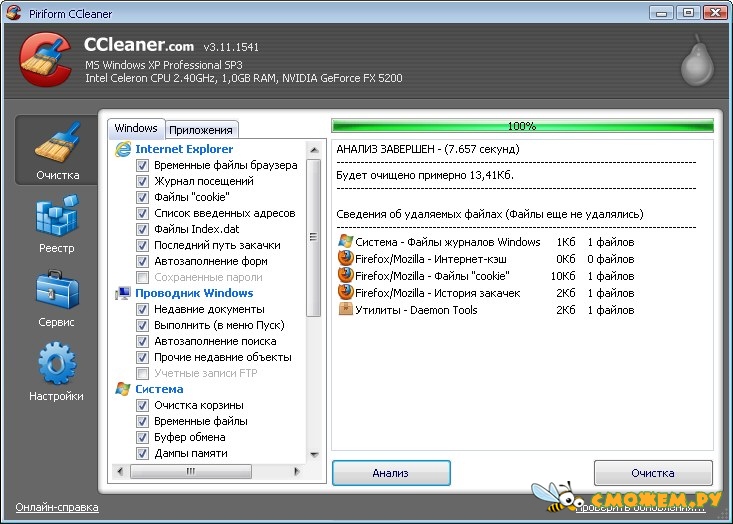
Task: Toggle the Файлы "cookie" checkbox under Internet Explorer
Action: tap(143, 197)
